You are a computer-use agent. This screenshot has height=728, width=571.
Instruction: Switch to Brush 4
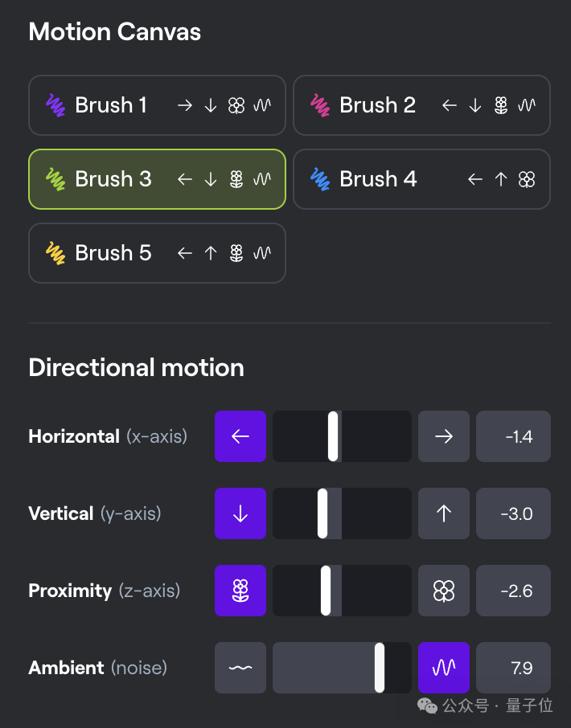tap(422, 178)
